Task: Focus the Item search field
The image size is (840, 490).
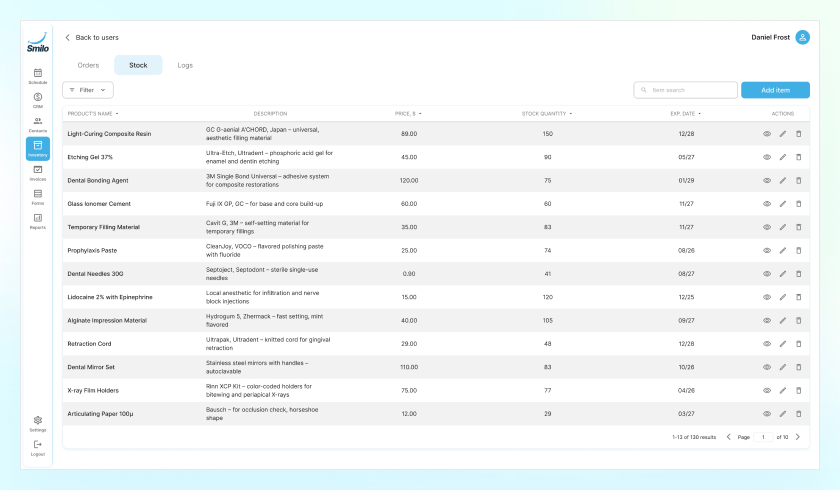Action: click(685, 90)
